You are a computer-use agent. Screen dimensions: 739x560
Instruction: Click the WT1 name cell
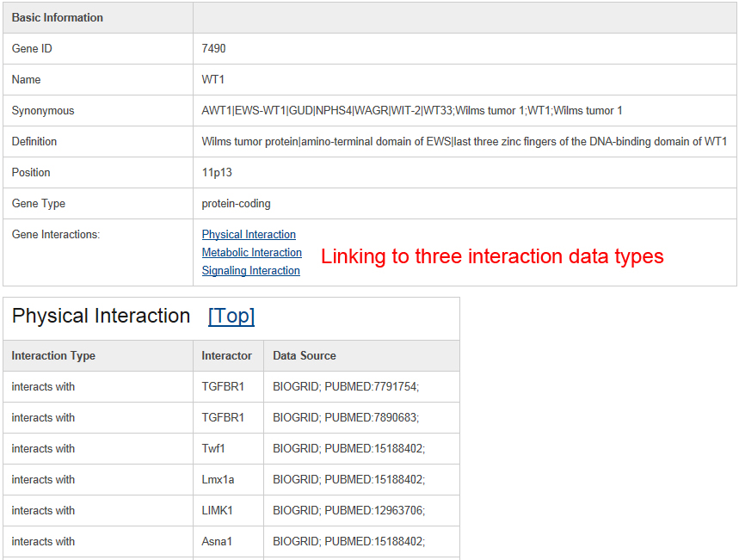213,80
